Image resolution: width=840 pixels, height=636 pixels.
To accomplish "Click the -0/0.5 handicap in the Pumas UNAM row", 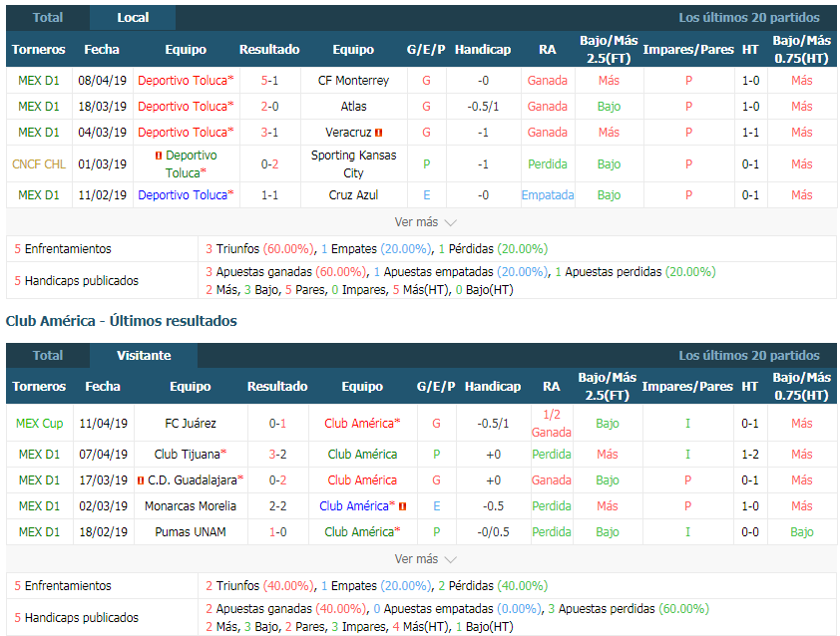I will [x=493, y=532].
